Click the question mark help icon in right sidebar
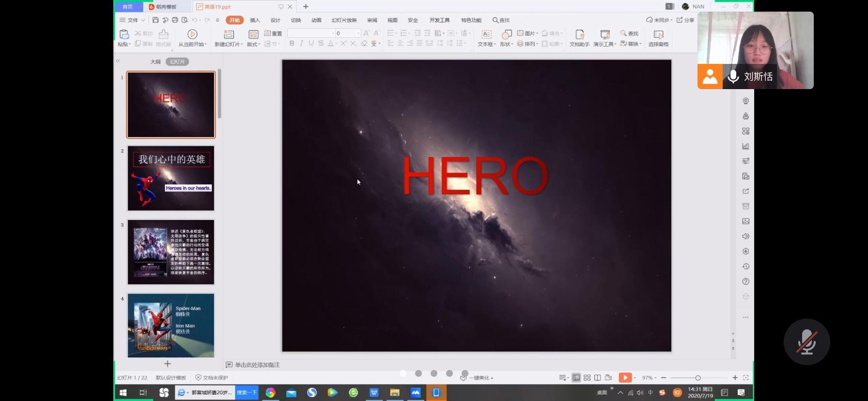Screen dimensions: 868x401 pos(746,281)
